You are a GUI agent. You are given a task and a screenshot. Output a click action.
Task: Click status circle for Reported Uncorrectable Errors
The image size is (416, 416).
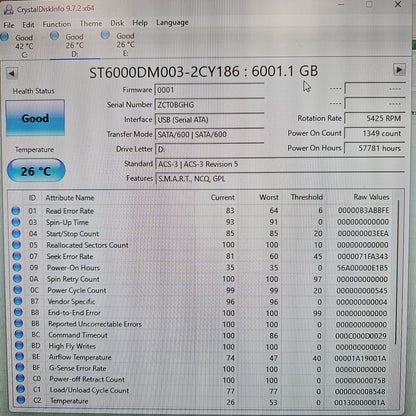(x=19, y=323)
